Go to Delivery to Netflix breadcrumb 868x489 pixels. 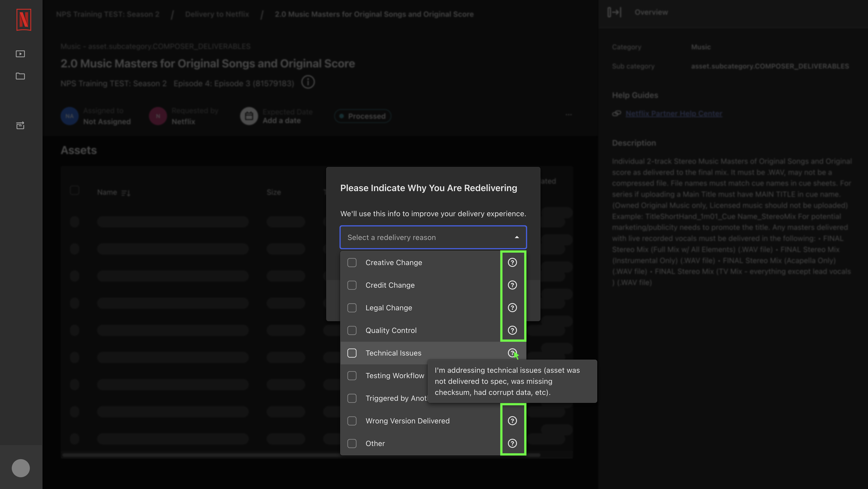click(x=217, y=14)
